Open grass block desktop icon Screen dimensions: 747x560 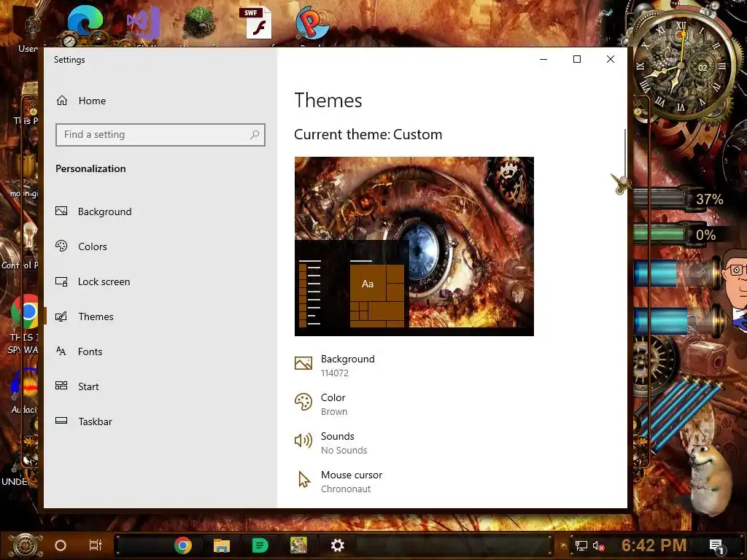pyautogui.click(x=198, y=23)
